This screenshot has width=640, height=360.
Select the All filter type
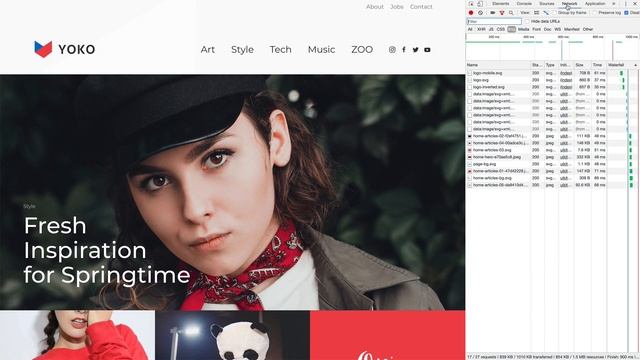(x=470, y=29)
